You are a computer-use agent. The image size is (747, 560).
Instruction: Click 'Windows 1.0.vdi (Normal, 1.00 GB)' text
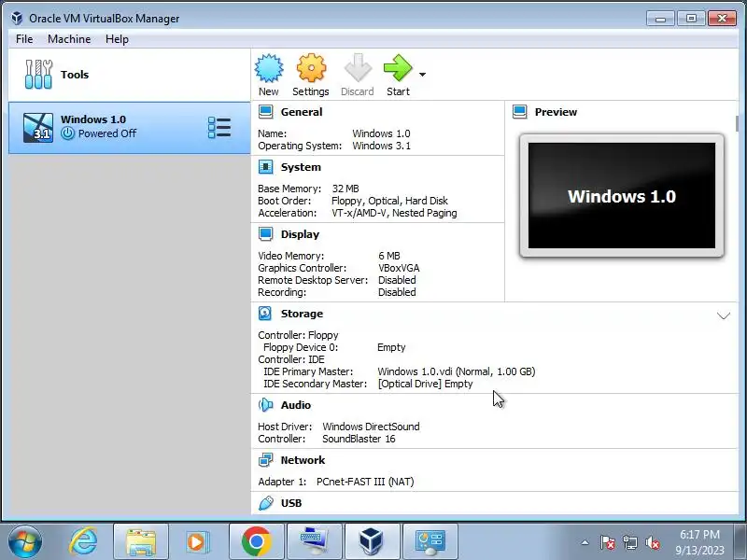457,371
